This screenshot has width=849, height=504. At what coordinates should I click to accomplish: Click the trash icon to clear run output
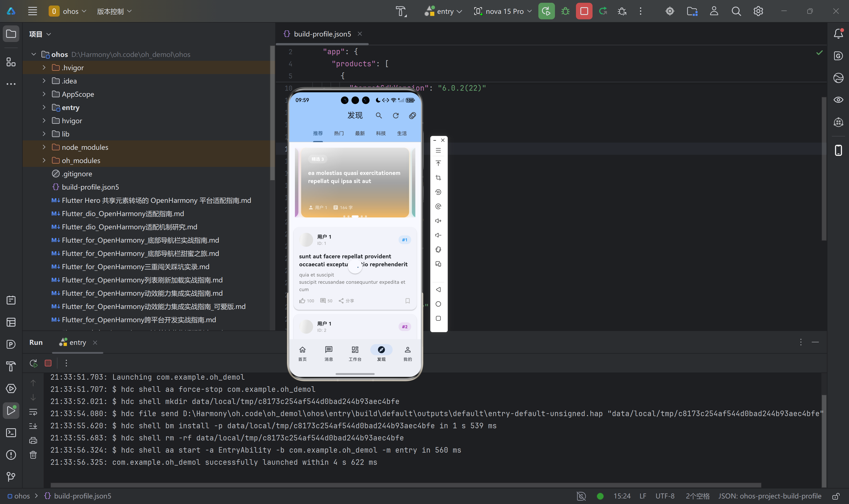point(33,455)
